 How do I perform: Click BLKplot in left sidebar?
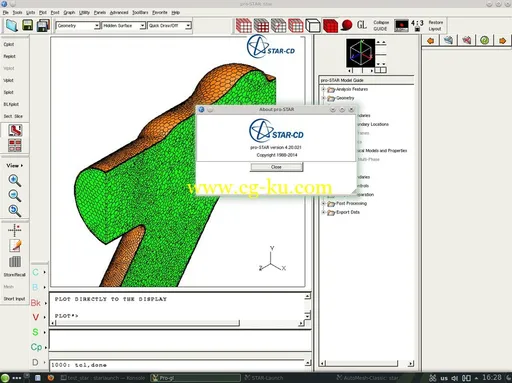point(11,104)
